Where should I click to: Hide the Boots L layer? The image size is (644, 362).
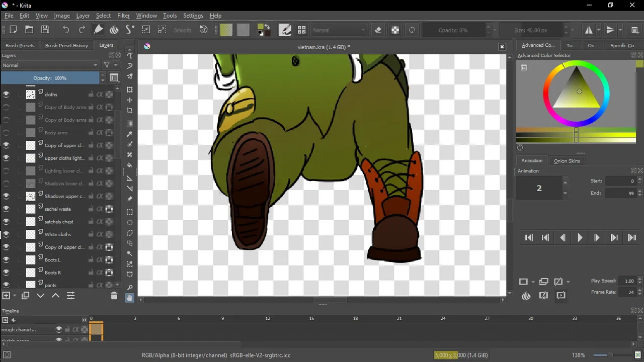pos(6,259)
